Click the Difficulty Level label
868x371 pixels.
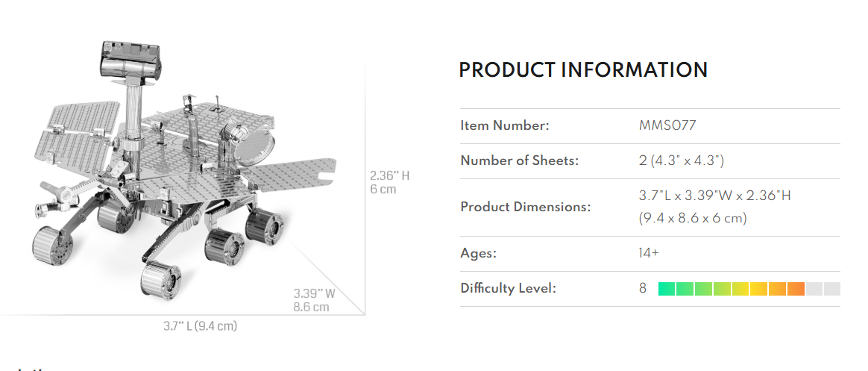tap(508, 288)
